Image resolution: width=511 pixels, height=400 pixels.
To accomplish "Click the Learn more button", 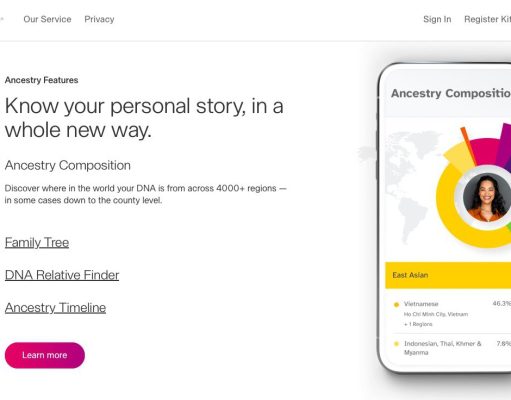I will point(45,355).
